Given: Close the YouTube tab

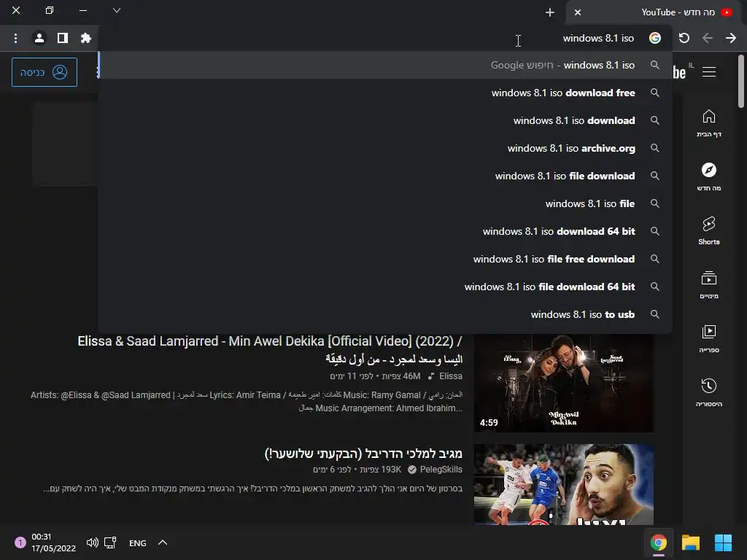Looking at the screenshot, I should click(x=578, y=12).
